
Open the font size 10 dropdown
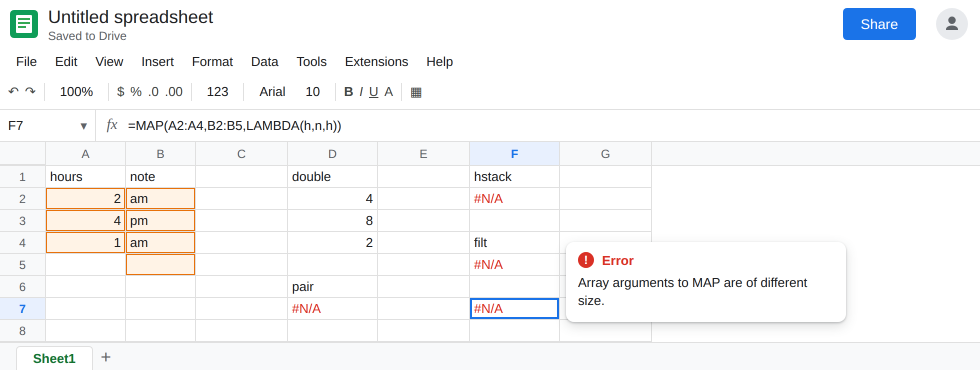312,91
